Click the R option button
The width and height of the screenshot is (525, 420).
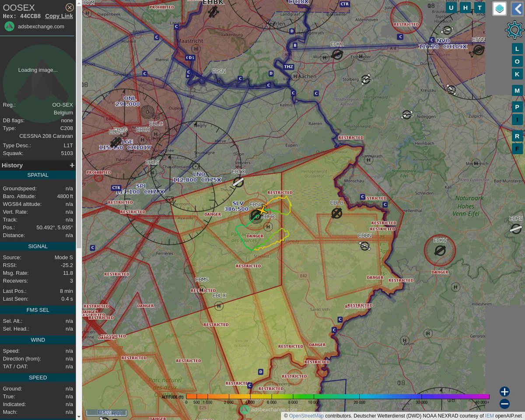tap(517, 136)
